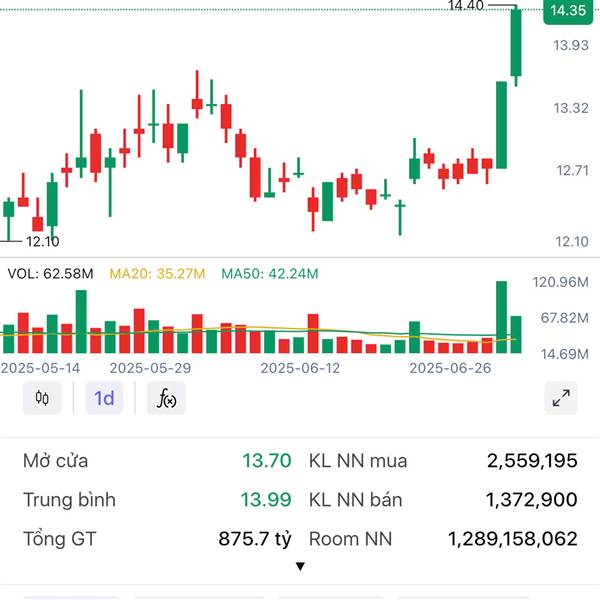Image resolution: width=600 pixels, height=600 pixels.
Task: Tap the 14.69M volume axis label
Action: tap(564, 354)
